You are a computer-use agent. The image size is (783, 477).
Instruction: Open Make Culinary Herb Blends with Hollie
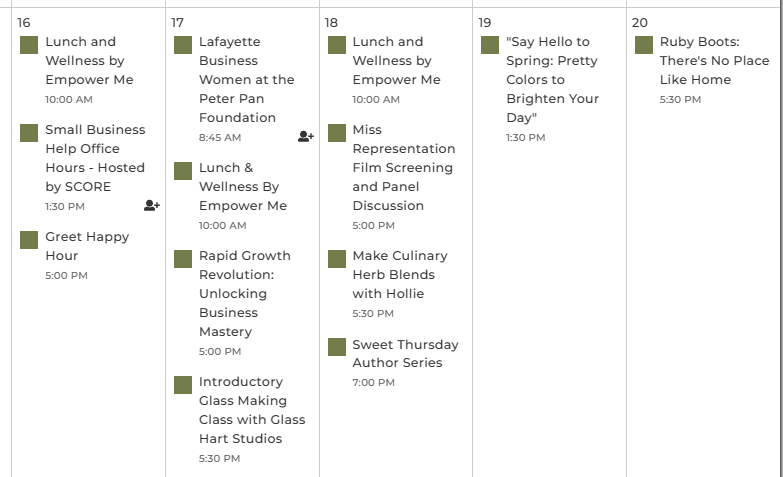pos(399,275)
